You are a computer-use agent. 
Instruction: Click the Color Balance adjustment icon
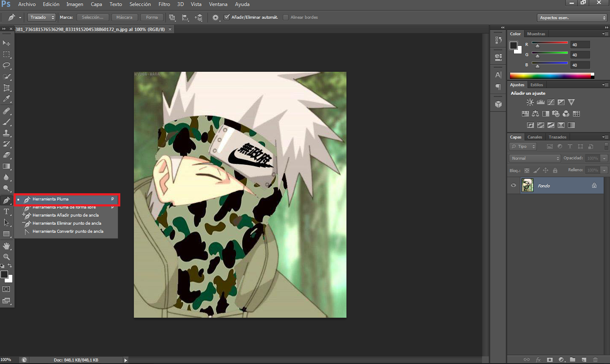536,113
